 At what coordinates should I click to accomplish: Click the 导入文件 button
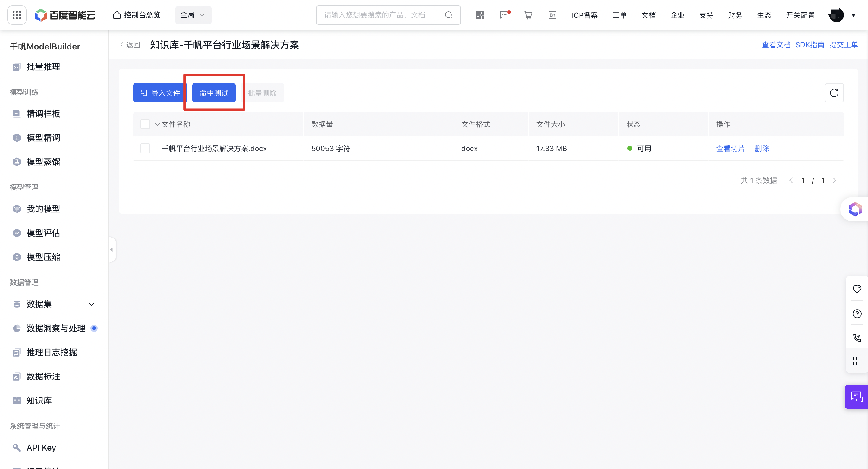tap(160, 93)
